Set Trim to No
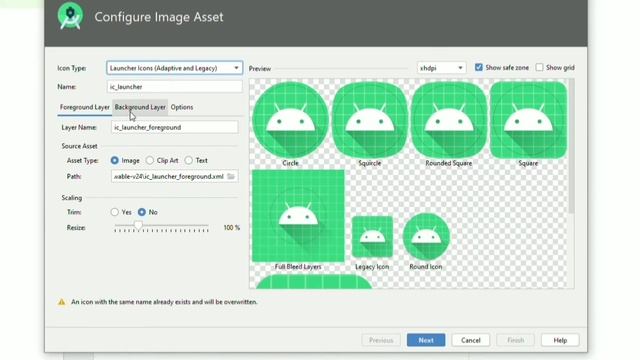 [142, 212]
